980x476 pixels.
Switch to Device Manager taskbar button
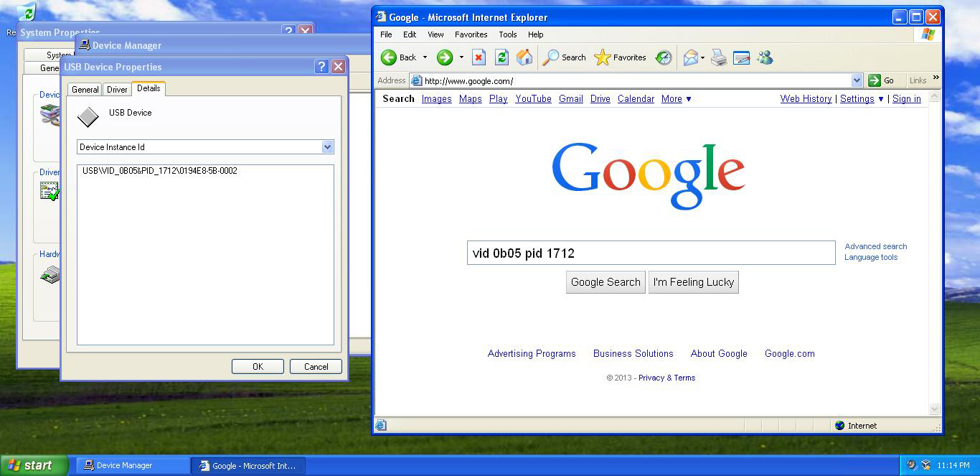(x=133, y=465)
